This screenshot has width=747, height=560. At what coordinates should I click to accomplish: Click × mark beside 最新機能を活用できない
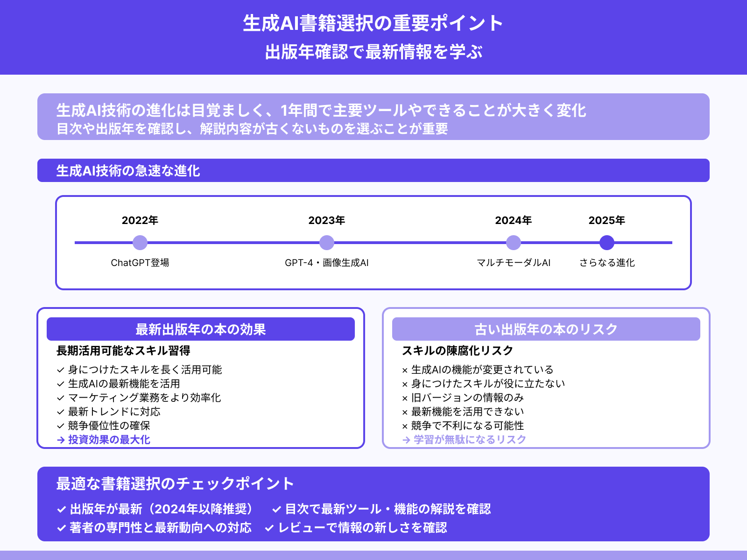click(405, 413)
